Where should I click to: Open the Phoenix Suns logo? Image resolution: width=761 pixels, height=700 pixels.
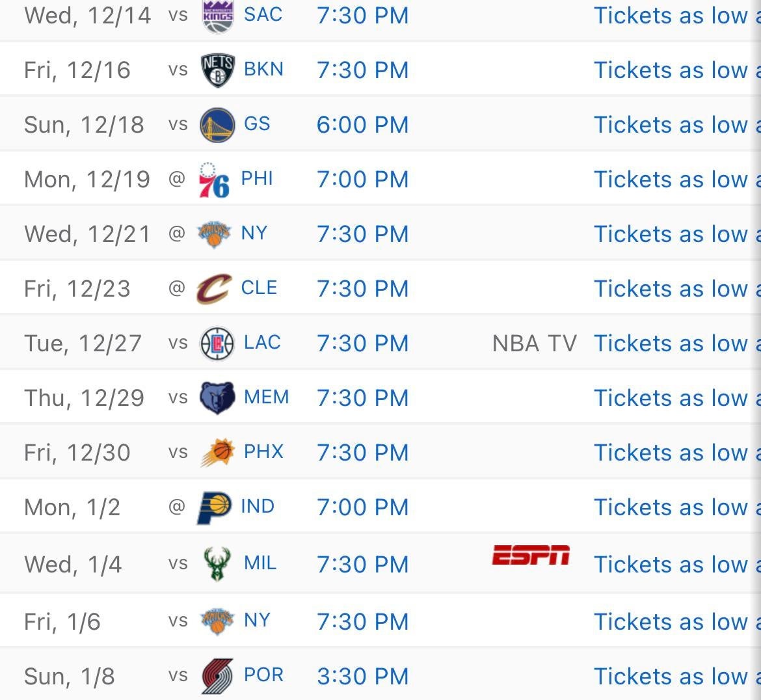217,453
